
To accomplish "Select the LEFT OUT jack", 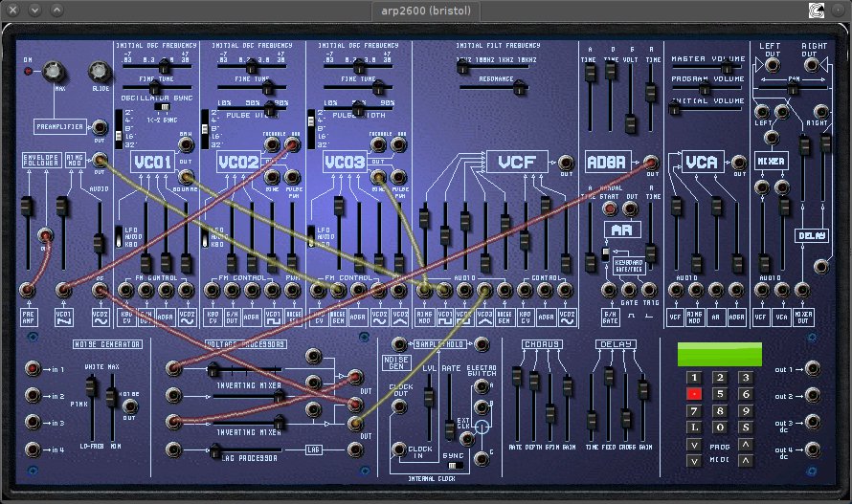I will [770, 63].
